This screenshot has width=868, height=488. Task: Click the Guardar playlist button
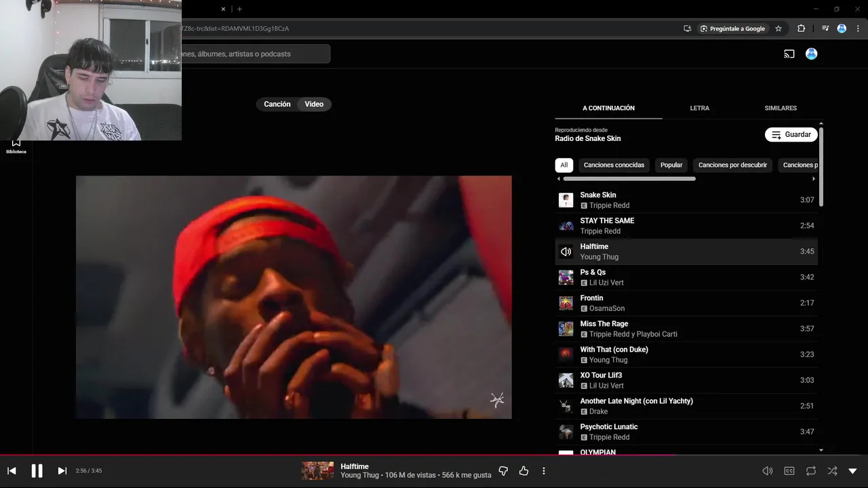click(791, 135)
